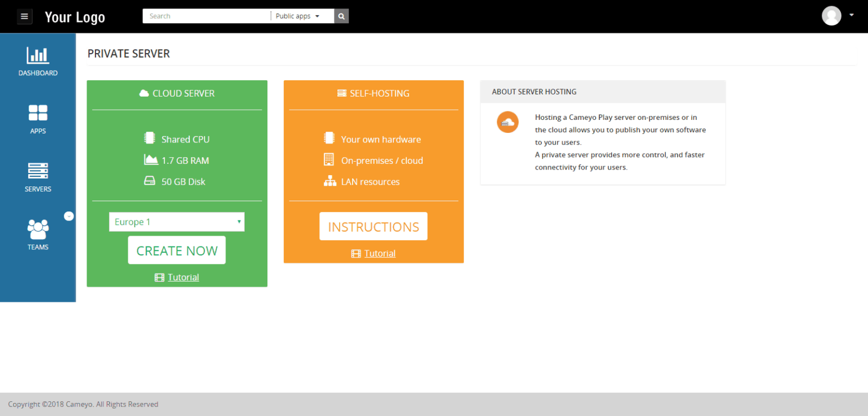868x416 pixels.
Task: Click the user avatar icon in the top bar
Action: (831, 16)
